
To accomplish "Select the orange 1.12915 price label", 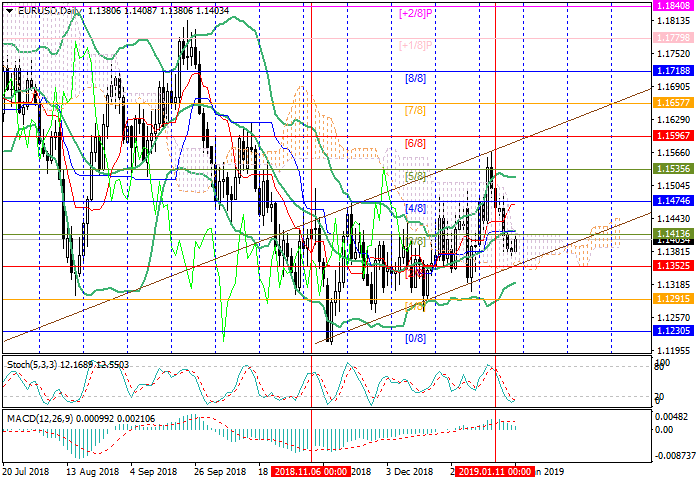I will click(672, 298).
